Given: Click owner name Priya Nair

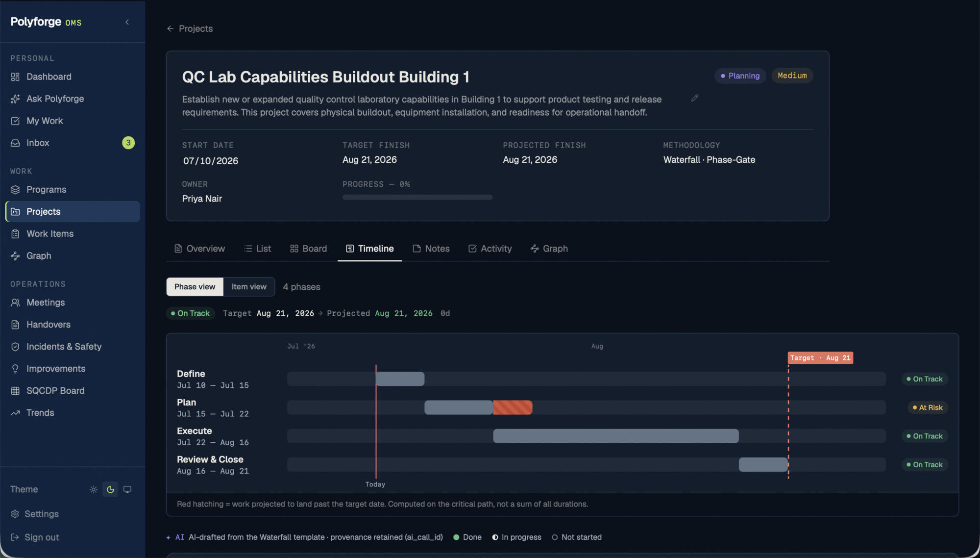Looking at the screenshot, I should pyautogui.click(x=202, y=199).
